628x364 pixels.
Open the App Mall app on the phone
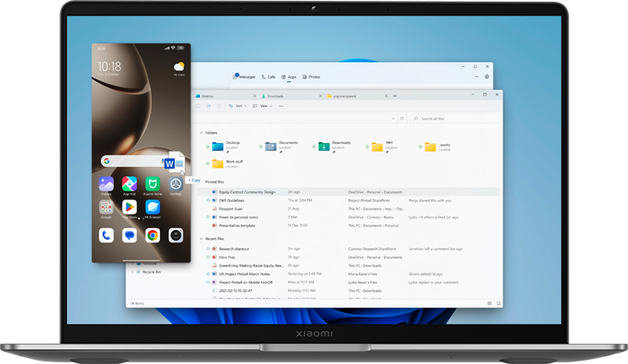(x=130, y=185)
